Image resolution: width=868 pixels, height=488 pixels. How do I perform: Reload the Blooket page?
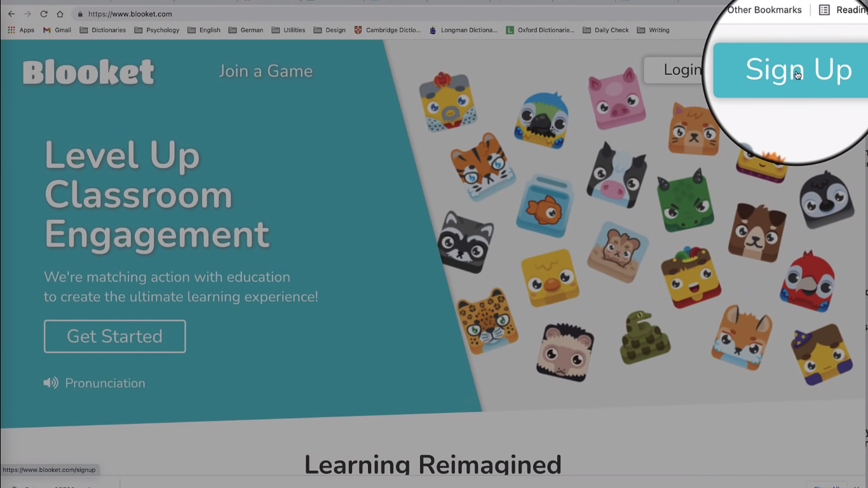click(x=44, y=14)
